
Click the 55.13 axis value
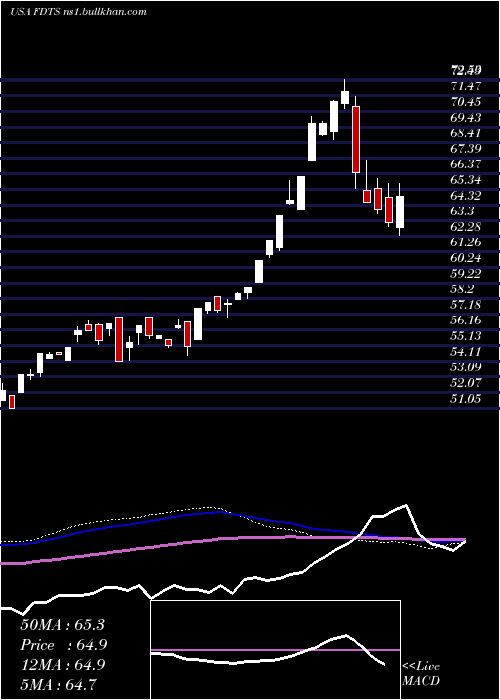[466, 336]
